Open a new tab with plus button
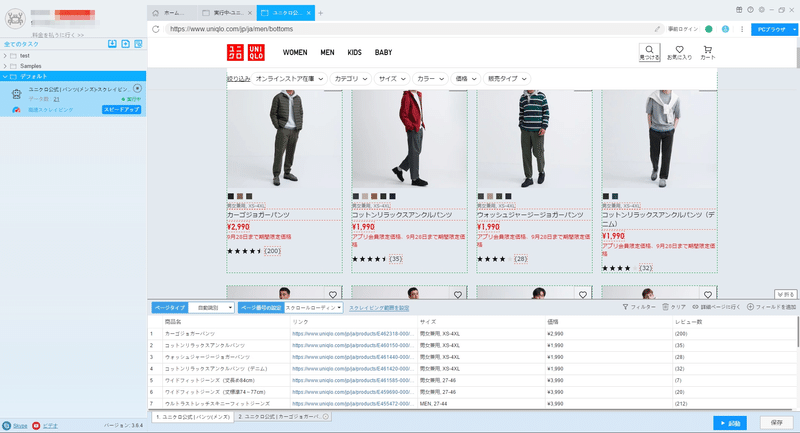 click(x=320, y=13)
